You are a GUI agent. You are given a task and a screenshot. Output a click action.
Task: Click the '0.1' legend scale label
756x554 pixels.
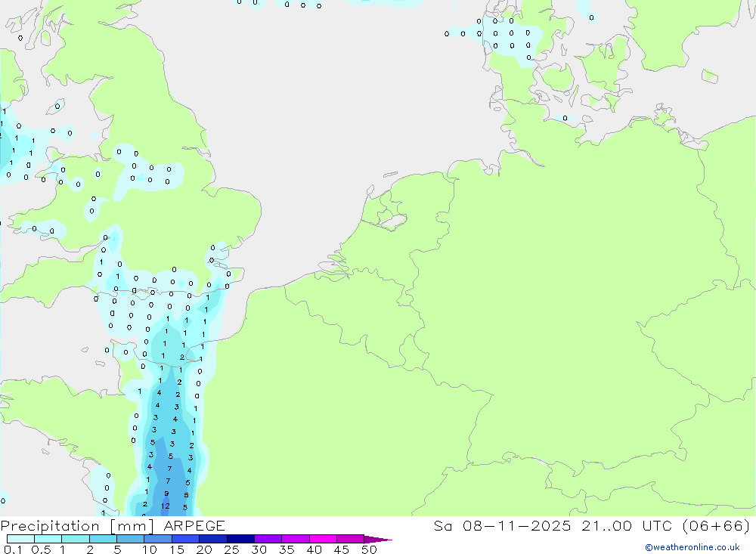pos(13,549)
